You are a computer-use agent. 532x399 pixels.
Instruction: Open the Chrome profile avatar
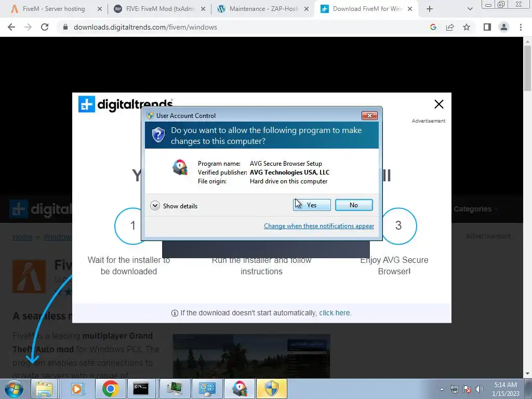[x=504, y=27]
